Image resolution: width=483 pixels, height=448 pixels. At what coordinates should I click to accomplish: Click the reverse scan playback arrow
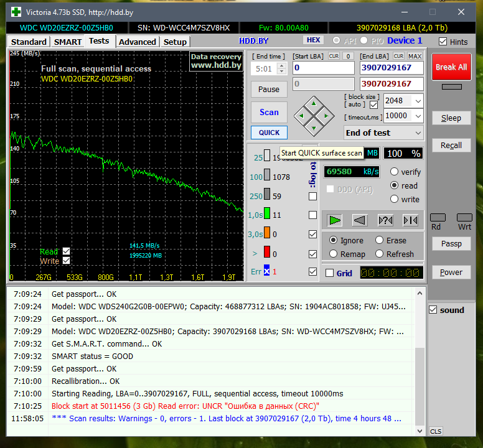pyautogui.click(x=360, y=220)
